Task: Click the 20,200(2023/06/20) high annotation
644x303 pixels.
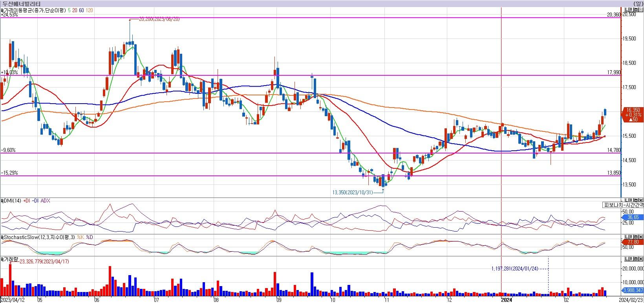Action: [159, 19]
